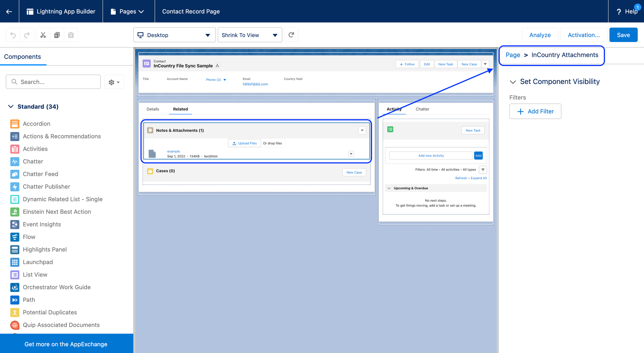Refresh the canvas preview
This screenshot has width=644, height=353.
[291, 35]
